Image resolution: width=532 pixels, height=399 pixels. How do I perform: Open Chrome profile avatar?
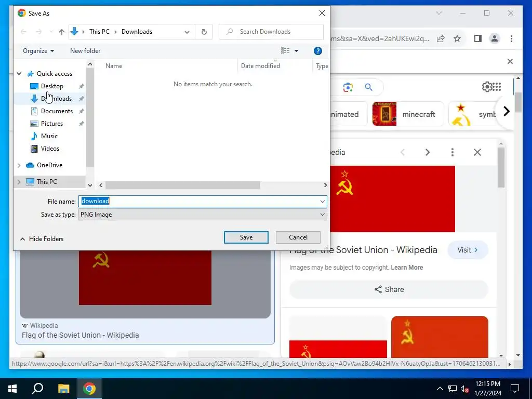click(x=495, y=38)
